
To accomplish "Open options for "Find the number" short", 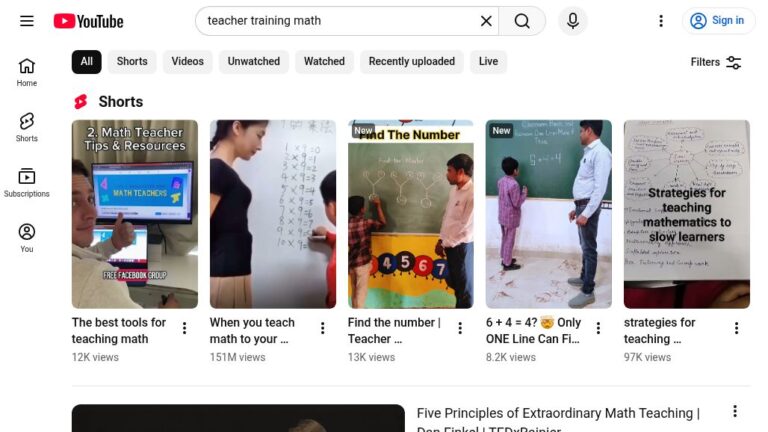I will click(460, 328).
